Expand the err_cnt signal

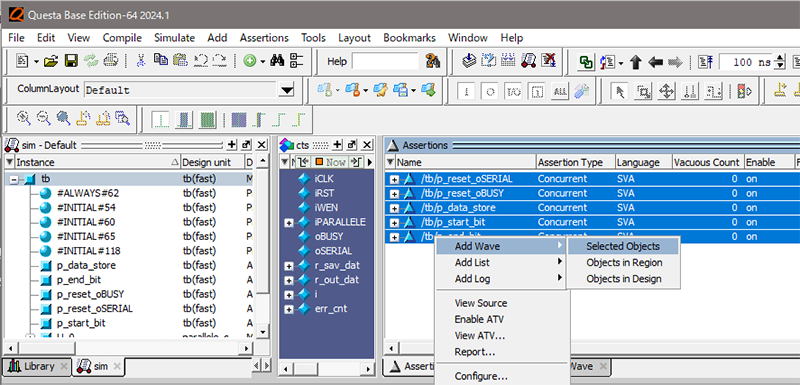tap(289, 309)
